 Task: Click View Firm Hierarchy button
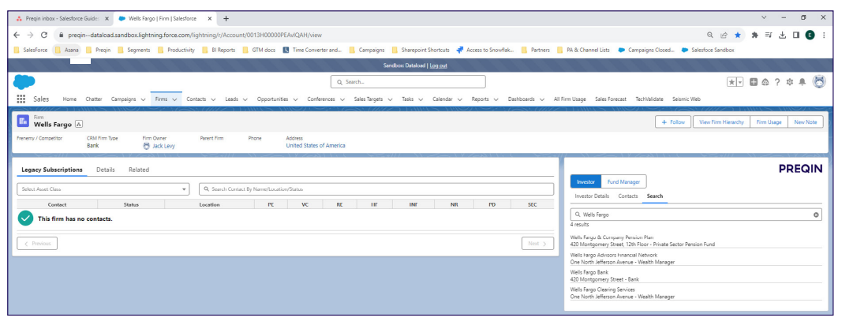click(721, 121)
